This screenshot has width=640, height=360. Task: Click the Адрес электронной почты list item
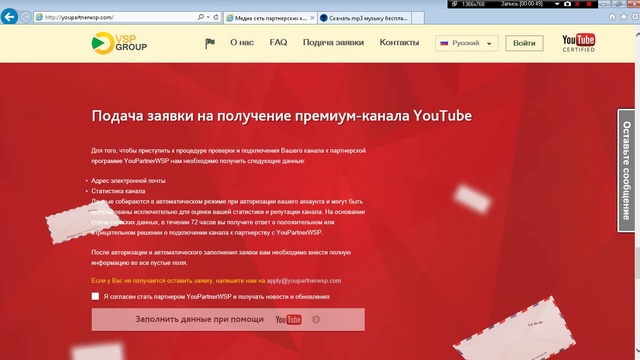[x=128, y=180]
